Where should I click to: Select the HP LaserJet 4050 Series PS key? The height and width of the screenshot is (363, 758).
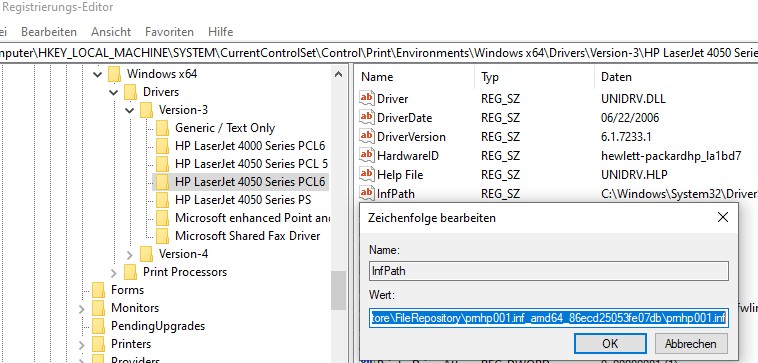pyautogui.click(x=243, y=200)
